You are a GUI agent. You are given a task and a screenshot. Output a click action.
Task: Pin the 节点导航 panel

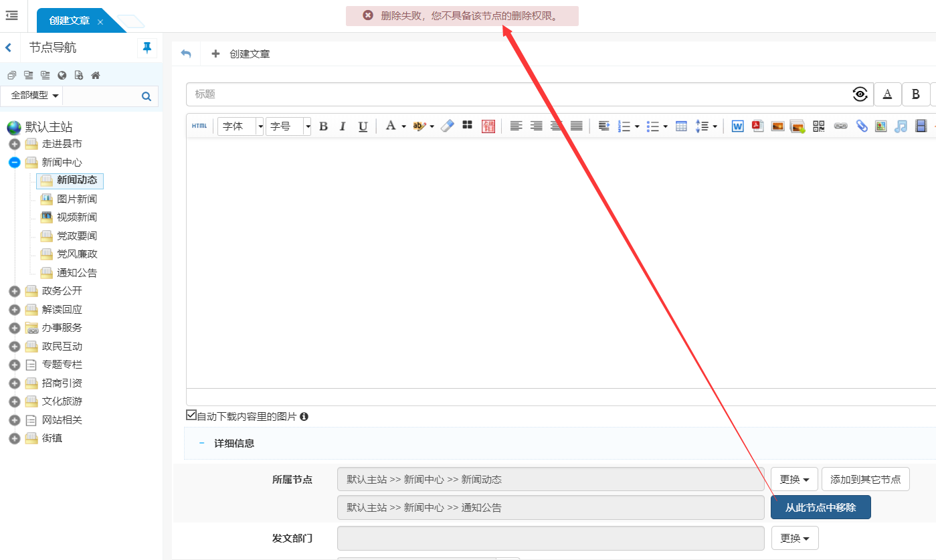pyautogui.click(x=147, y=48)
